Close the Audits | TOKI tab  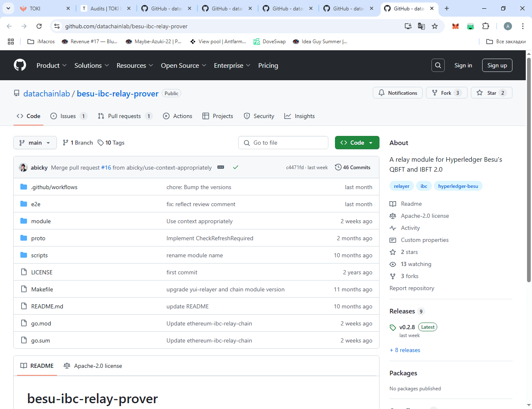pyautogui.click(x=129, y=8)
